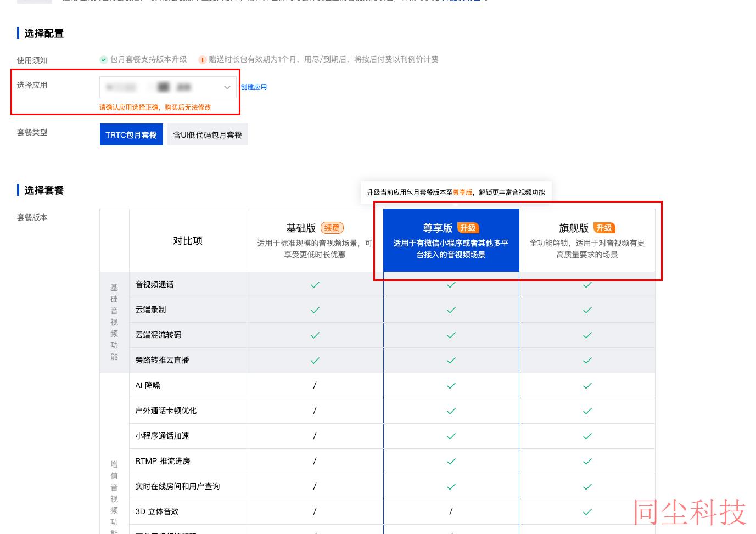Click the 基础音视频功能 category cell

pos(114,322)
